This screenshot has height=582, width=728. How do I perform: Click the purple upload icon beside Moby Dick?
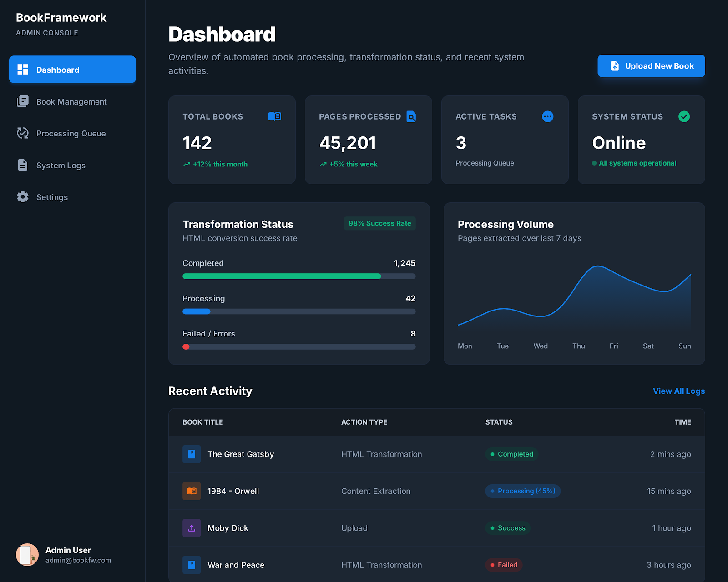(x=192, y=528)
